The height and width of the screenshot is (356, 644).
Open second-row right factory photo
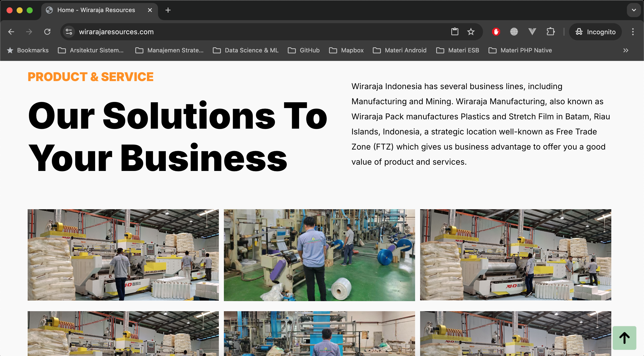(x=516, y=334)
